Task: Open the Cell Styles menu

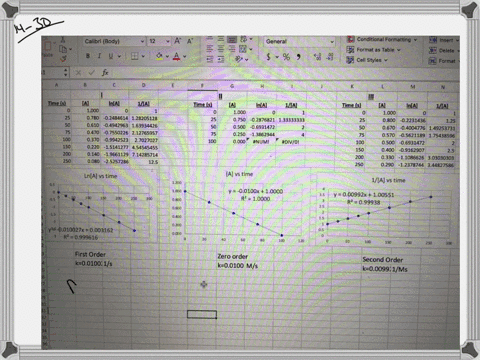Action: click(367, 60)
